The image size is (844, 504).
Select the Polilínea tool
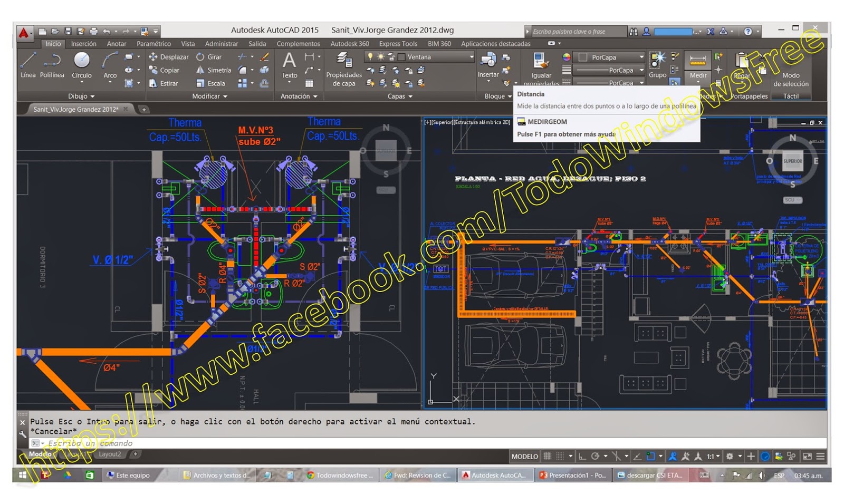52,65
